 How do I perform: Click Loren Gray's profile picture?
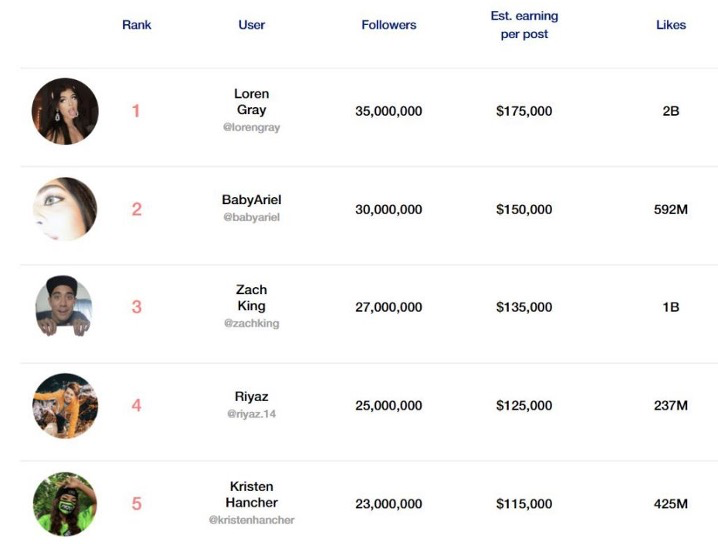tap(65, 111)
